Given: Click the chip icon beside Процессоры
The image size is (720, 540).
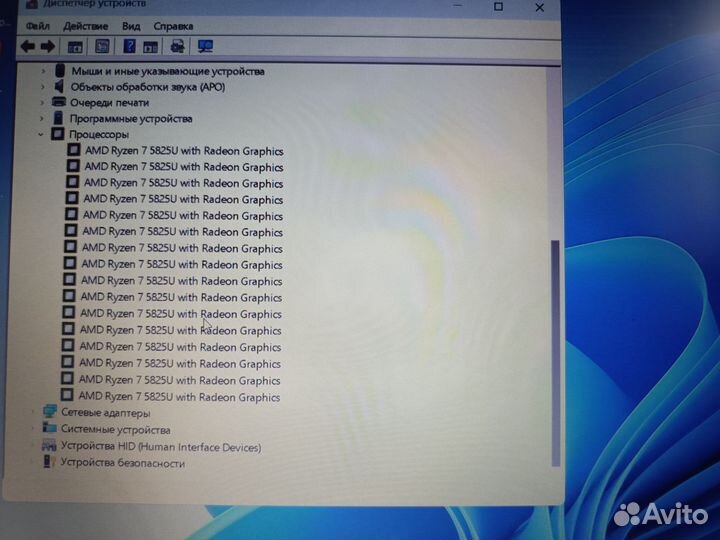Looking at the screenshot, I should [x=57, y=134].
